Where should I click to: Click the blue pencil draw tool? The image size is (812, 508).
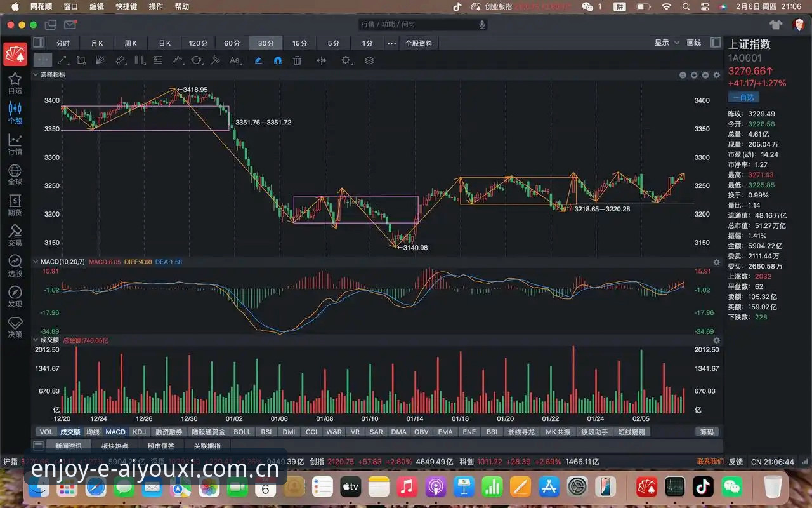click(258, 60)
